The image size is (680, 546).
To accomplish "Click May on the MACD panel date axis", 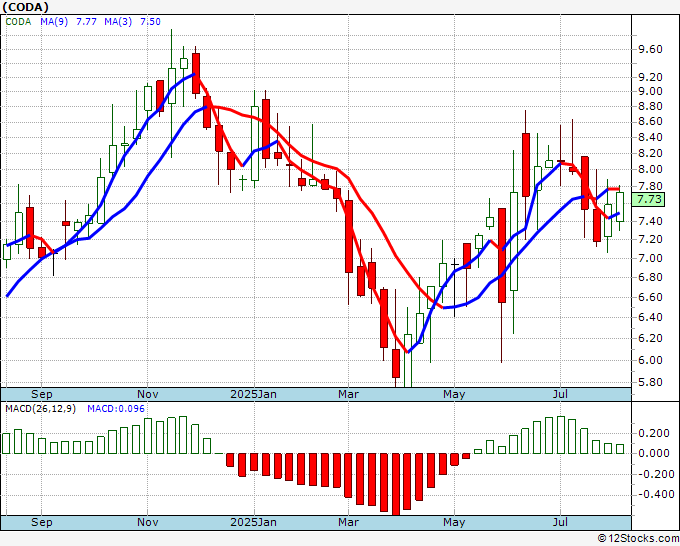I will coord(454,522).
